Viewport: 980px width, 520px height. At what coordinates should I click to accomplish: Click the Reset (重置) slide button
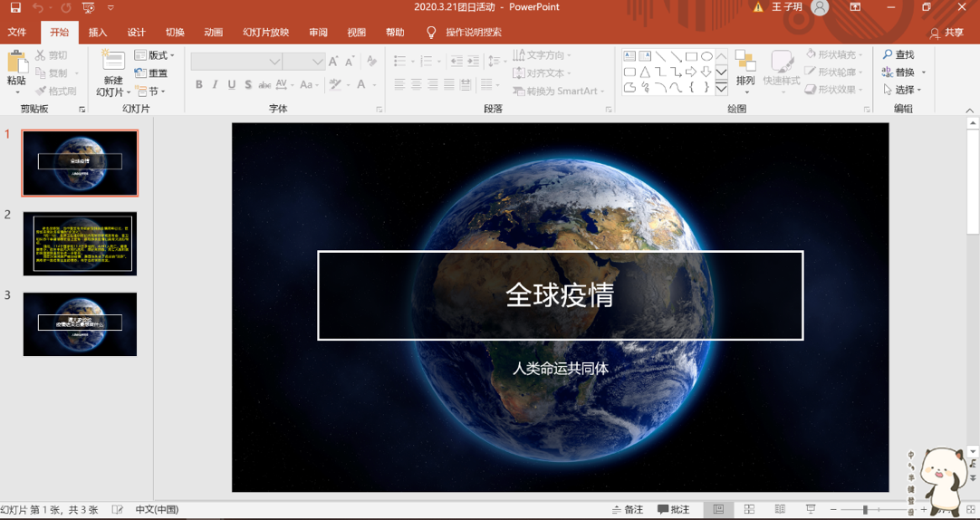pos(152,73)
